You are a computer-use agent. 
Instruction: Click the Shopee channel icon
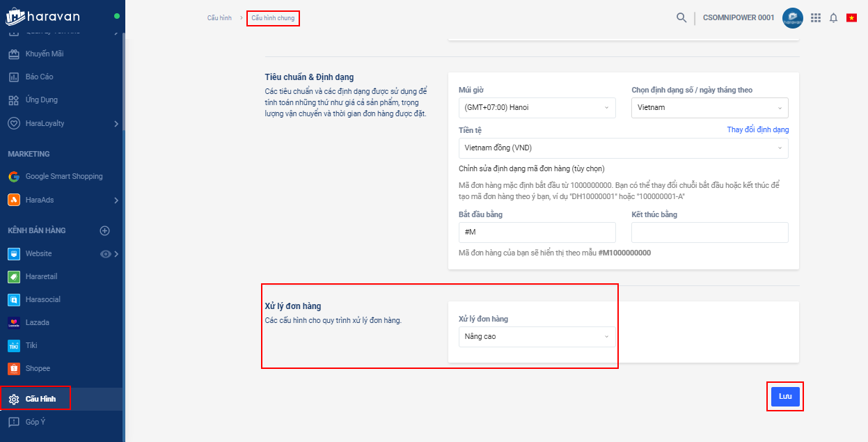point(13,368)
